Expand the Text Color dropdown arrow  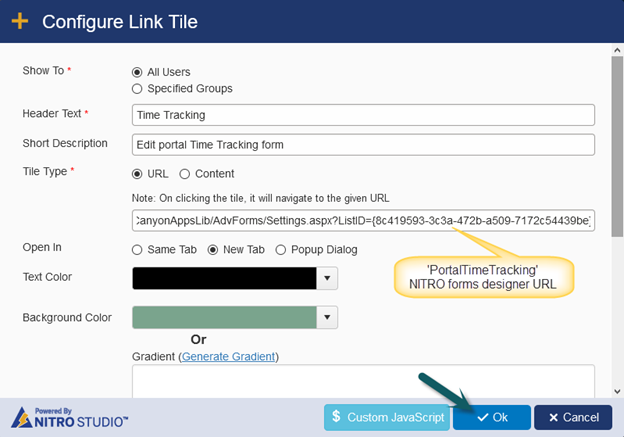click(x=327, y=278)
